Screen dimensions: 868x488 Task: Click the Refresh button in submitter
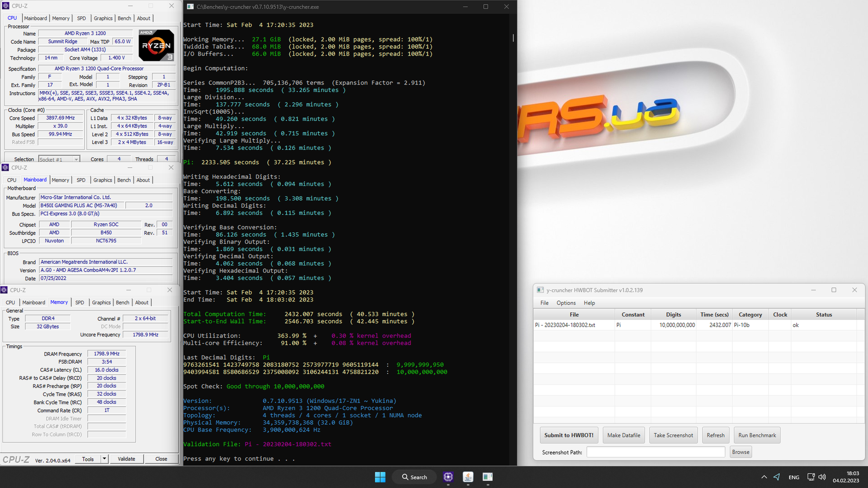[715, 435]
